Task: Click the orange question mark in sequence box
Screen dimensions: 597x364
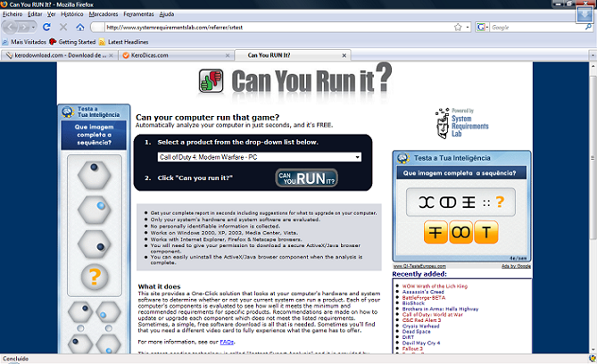Action: pyautogui.click(x=500, y=202)
